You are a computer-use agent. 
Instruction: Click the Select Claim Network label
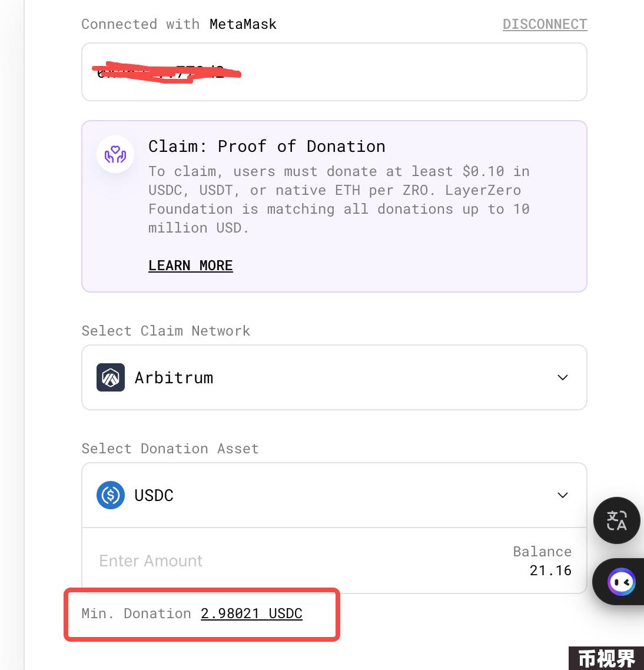pos(166,331)
